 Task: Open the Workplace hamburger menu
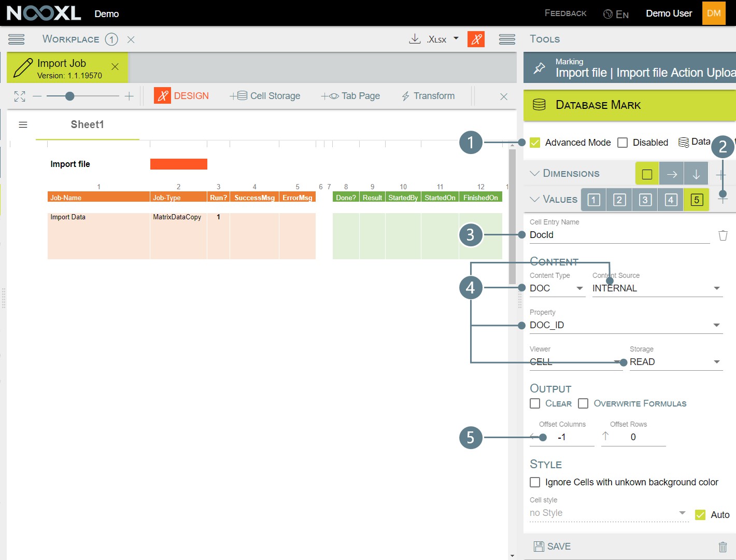tap(16, 39)
